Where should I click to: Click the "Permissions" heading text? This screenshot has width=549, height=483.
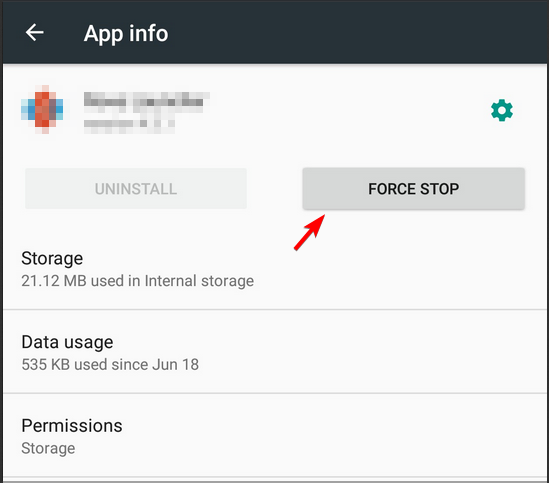coord(72,426)
